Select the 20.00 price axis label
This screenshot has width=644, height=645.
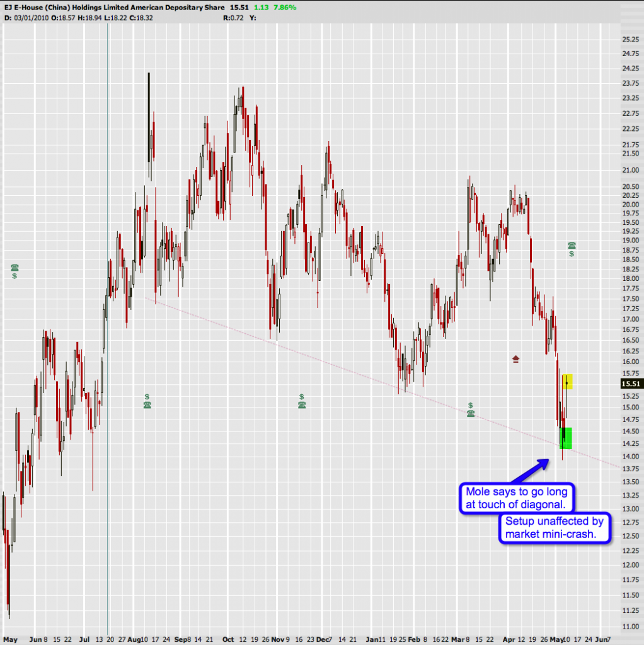tap(631, 205)
